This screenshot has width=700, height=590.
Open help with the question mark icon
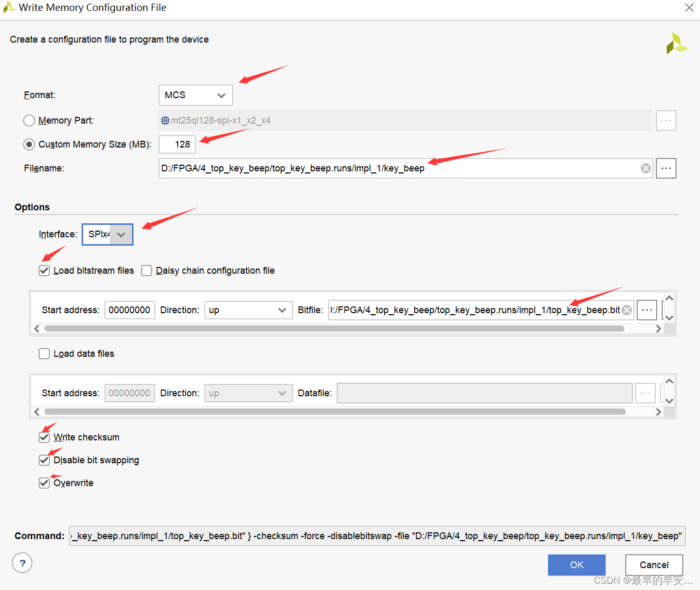pyautogui.click(x=22, y=563)
